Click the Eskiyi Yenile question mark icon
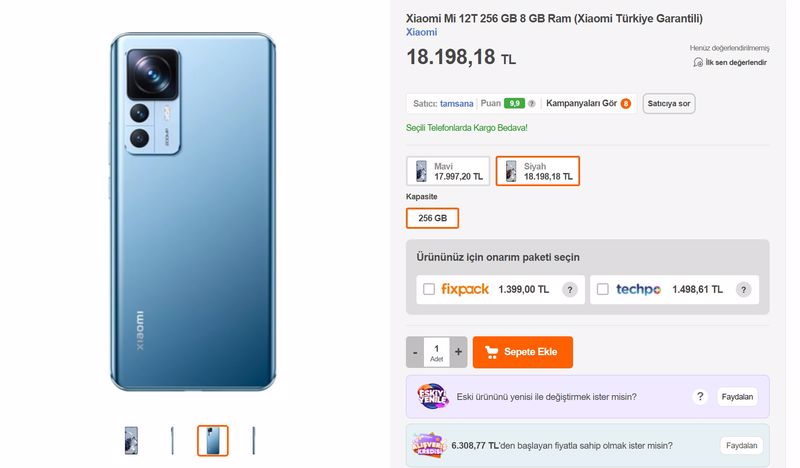 [x=700, y=397]
